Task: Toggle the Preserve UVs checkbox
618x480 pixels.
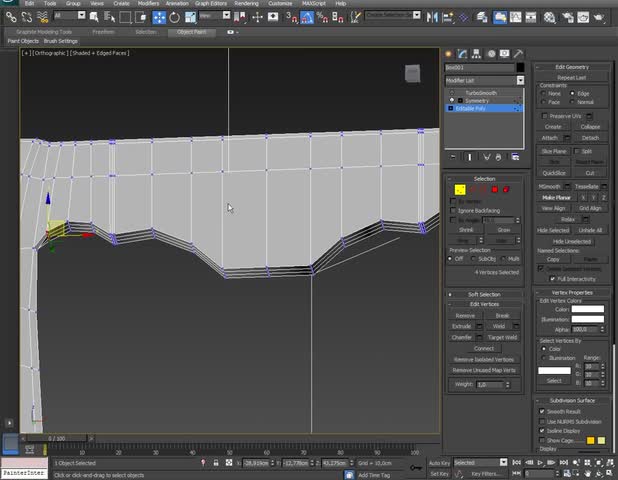Action: coord(544,116)
